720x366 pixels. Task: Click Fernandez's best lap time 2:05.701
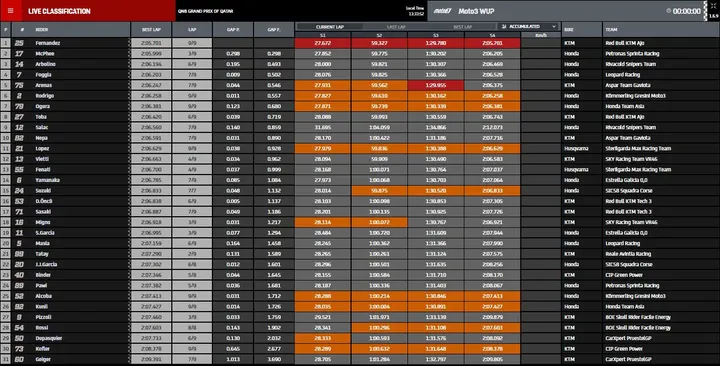coord(151,43)
